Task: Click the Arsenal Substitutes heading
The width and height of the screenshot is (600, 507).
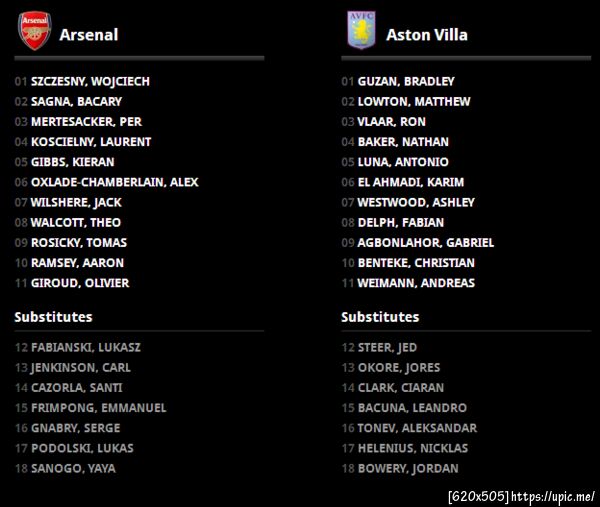Action: 53,317
